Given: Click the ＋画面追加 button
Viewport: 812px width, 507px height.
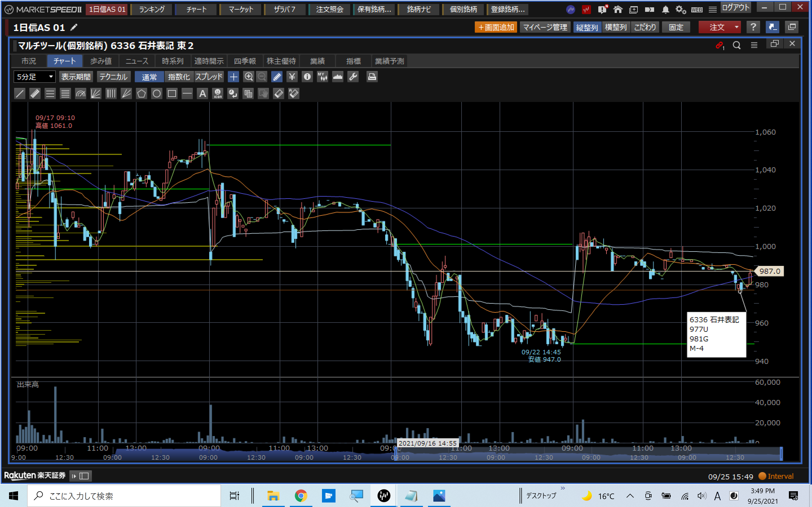Looking at the screenshot, I should coord(496,27).
